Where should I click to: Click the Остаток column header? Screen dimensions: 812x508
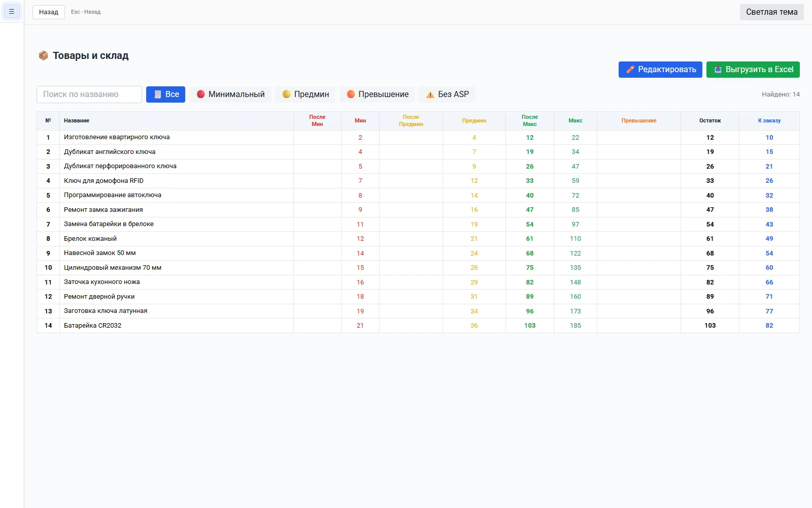pyautogui.click(x=710, y=121)
